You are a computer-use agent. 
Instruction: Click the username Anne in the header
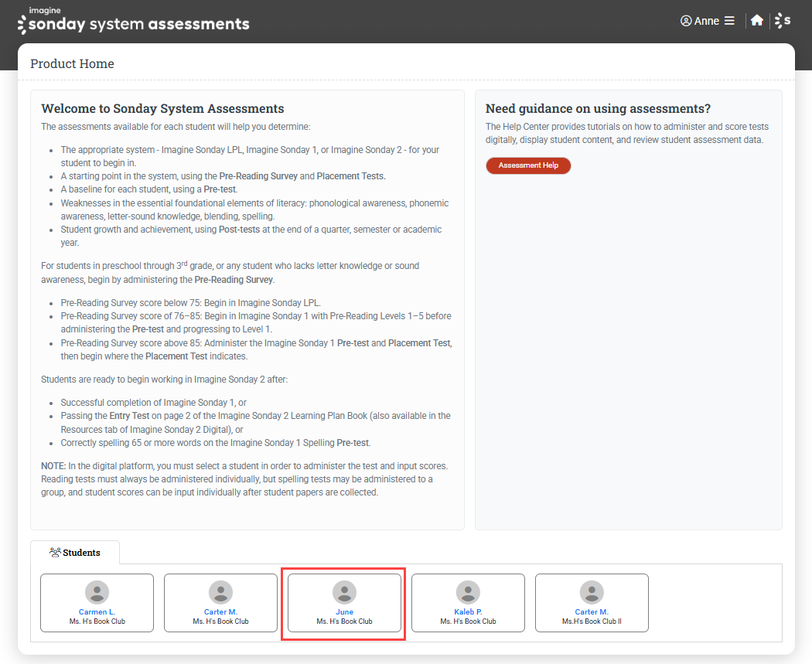pyautogui.click(x=707, y=21)
